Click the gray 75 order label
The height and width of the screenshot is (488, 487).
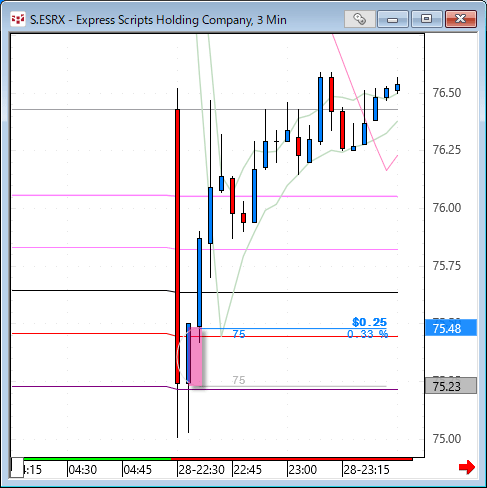pos(239,380)
